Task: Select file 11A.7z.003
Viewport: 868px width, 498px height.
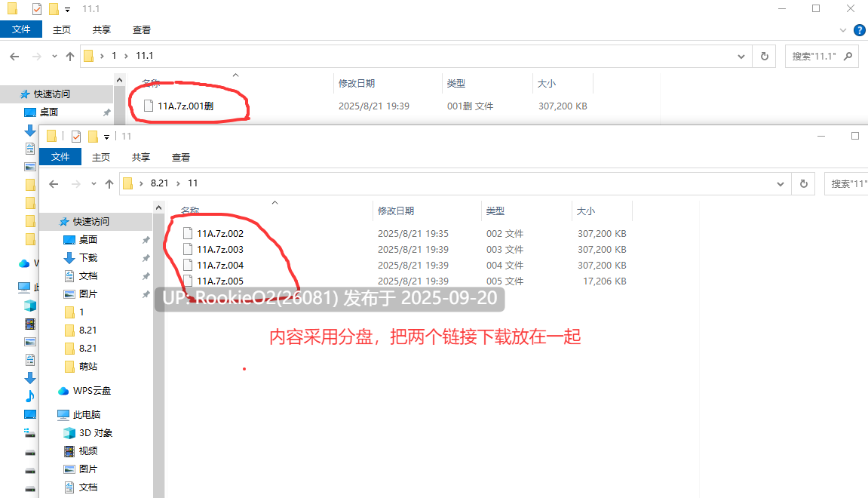Action: point(219,249)
